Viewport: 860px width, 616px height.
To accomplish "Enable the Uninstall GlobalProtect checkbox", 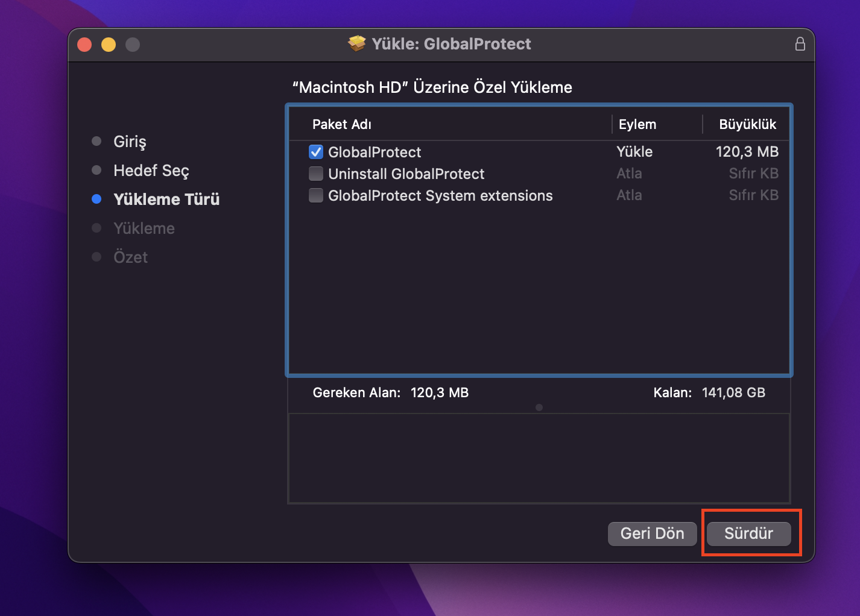I will [316, 174].
